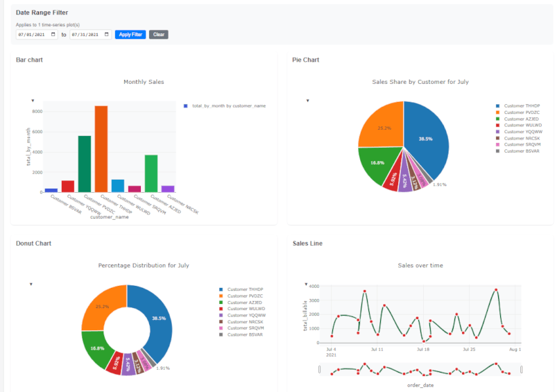Expand the Pie Chart menu triangle
The width and height of the screenshot is (555, 392).
[x=307, y=101]
